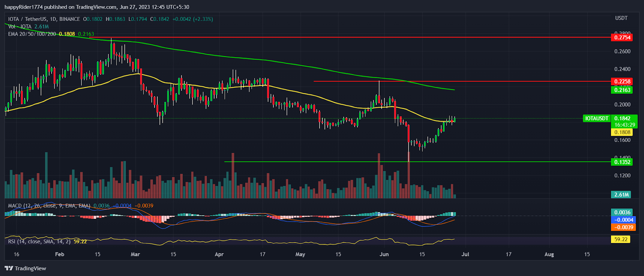Viewport: 644px width, 276px height.
Task: Select the Apr date on time axis
Action: [x=219, y=254]
